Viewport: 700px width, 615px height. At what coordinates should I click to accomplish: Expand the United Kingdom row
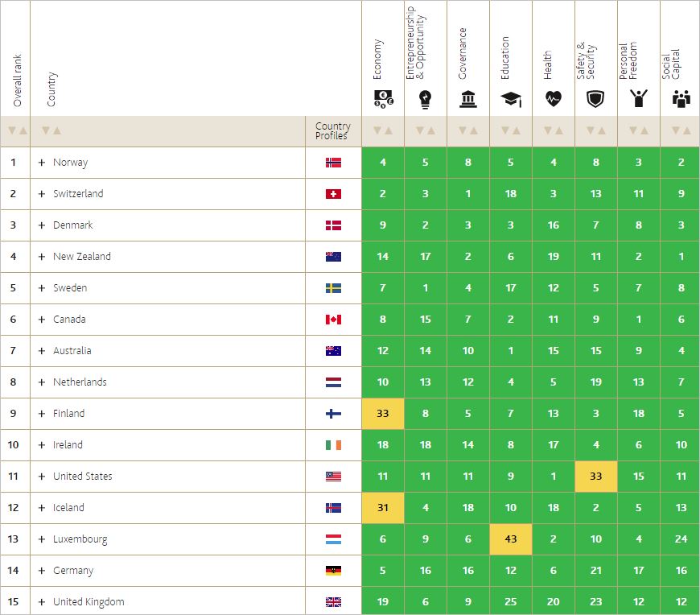[x=42, y=602]
